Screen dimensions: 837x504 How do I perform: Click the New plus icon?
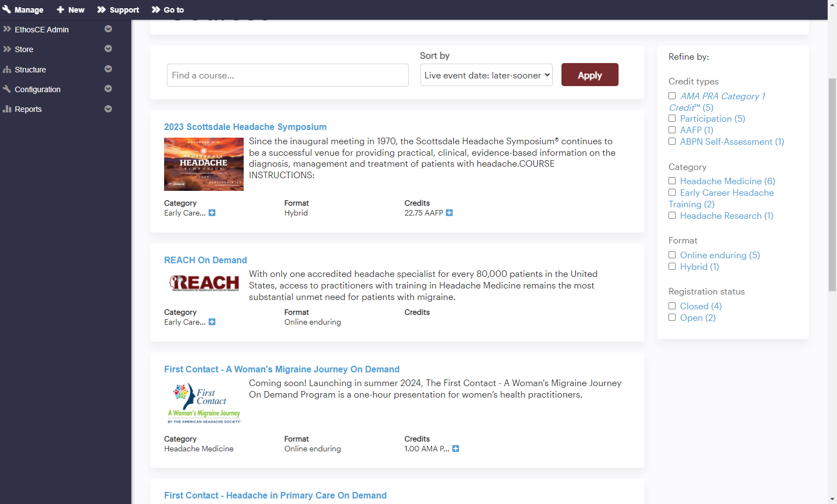(x=60, y=9)
